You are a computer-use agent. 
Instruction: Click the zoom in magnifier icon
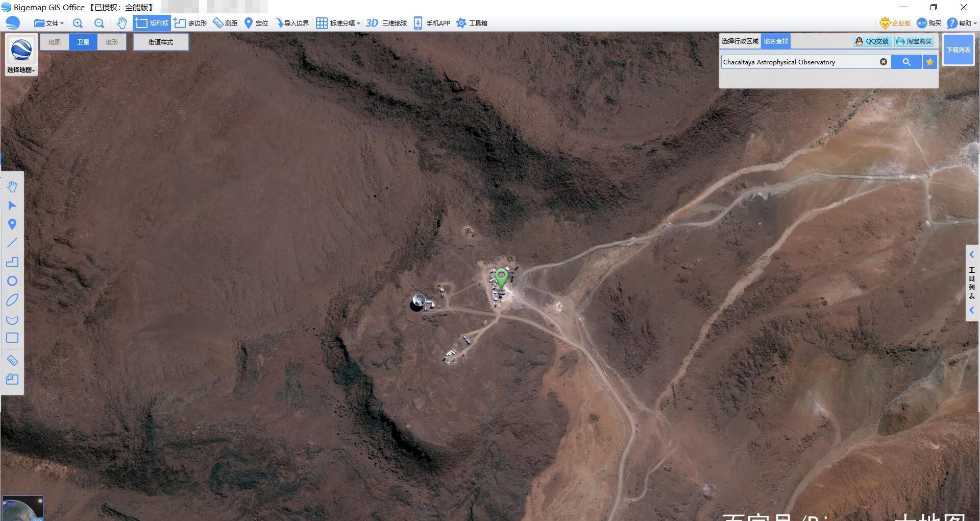tap(78, 23)
